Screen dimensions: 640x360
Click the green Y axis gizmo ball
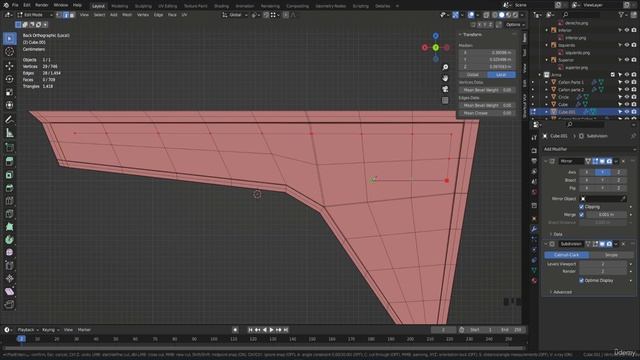tap(436, 48)
